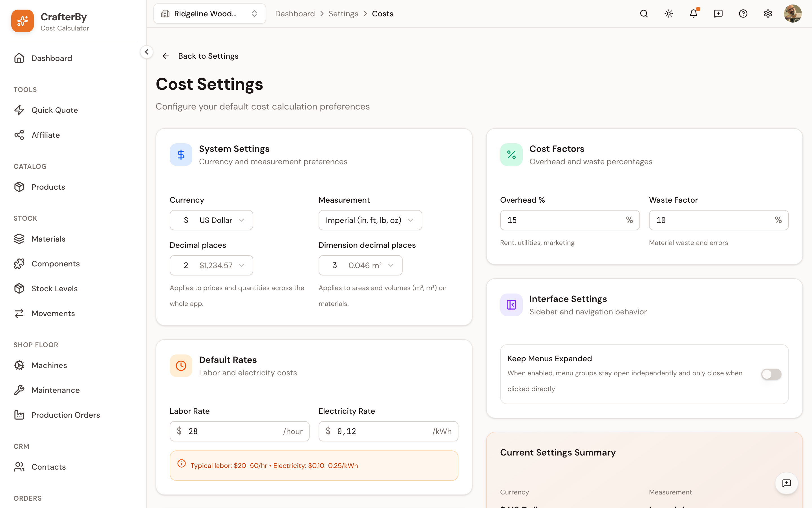Viewport: 812px width, 508px height.
Task: Click the Products box icon
Action: pyautogui.click(x=19, y=187)
